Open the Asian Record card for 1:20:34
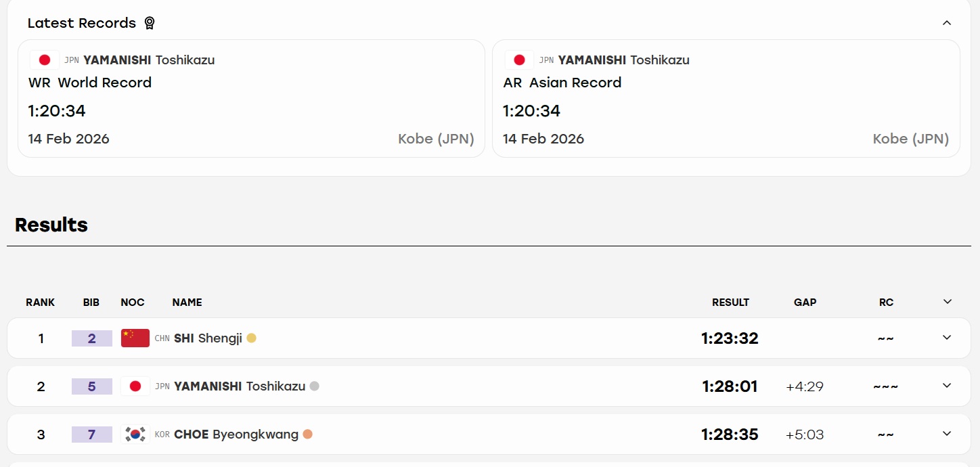 [726, 99]
